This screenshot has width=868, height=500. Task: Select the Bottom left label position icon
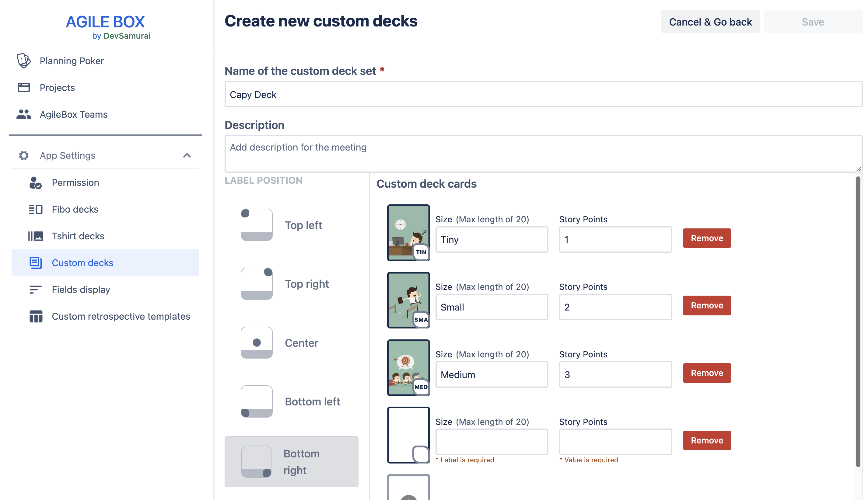tap(256, 401)
